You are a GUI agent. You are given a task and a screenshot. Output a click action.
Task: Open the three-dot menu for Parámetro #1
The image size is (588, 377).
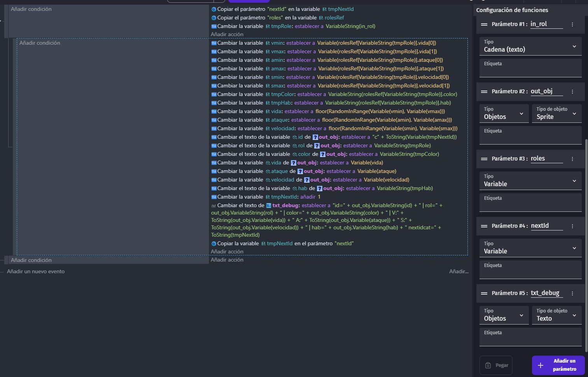point(572,24)
